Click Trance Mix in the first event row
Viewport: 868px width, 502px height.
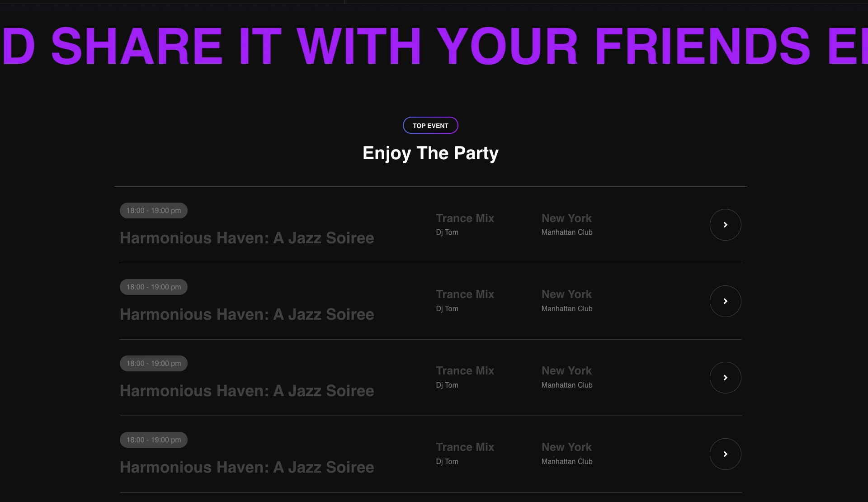pos(465,218)
